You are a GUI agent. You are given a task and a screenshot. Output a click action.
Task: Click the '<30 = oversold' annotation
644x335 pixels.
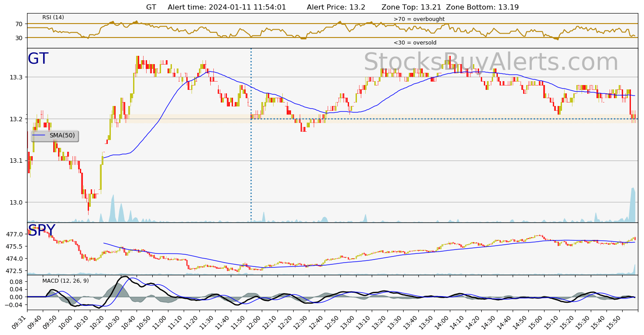pyautogui.click(x=415, y=43)
